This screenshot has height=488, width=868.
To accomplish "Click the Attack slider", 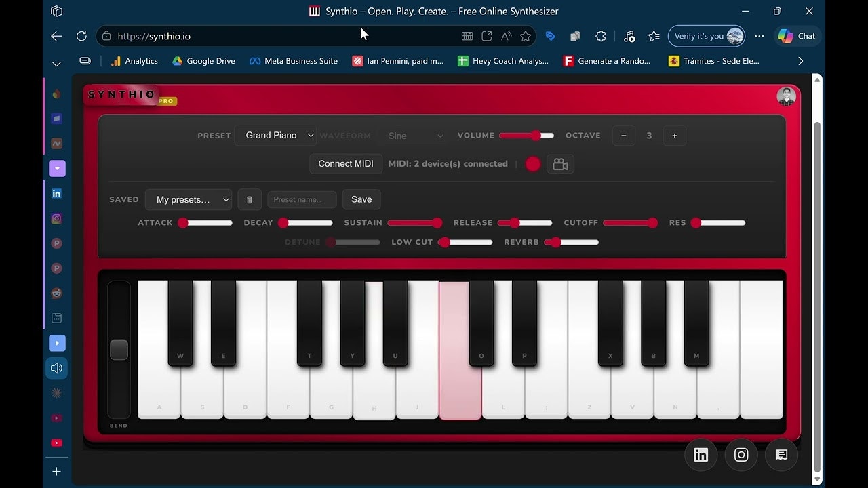I will pos(205,223).
